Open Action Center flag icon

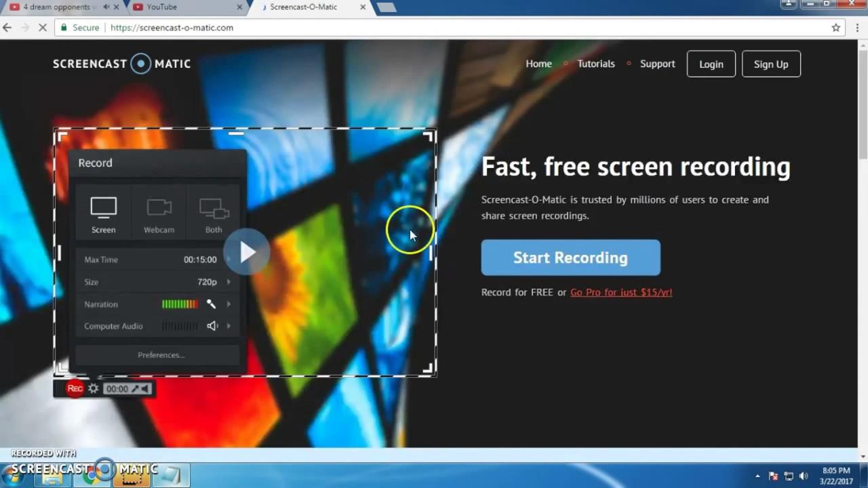(774, 476)
